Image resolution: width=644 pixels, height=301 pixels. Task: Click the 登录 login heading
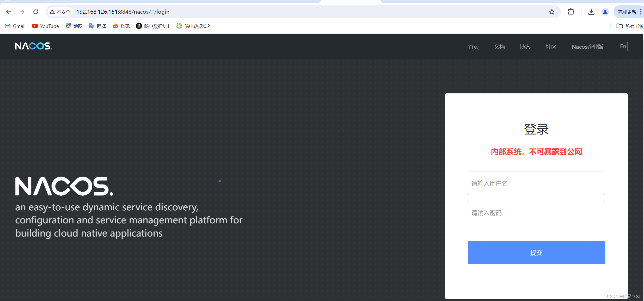pyautogui.click(x=536, y=129)
